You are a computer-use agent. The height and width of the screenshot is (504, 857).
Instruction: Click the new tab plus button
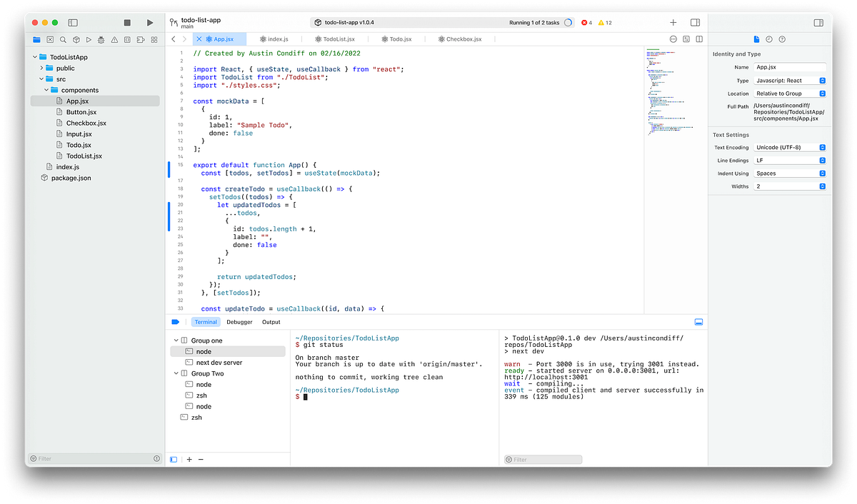[x=673, y=22]
